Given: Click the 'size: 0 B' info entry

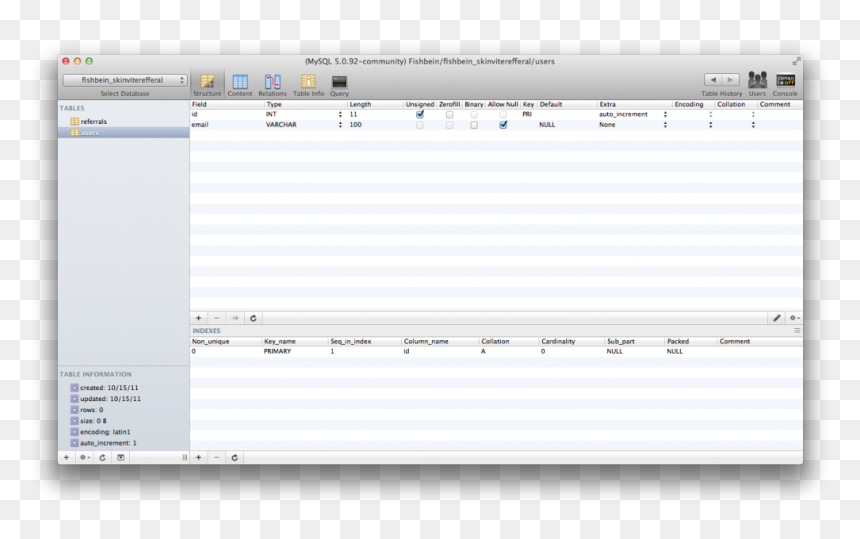Looking at the screenshot, I should [x=93, y=421].
